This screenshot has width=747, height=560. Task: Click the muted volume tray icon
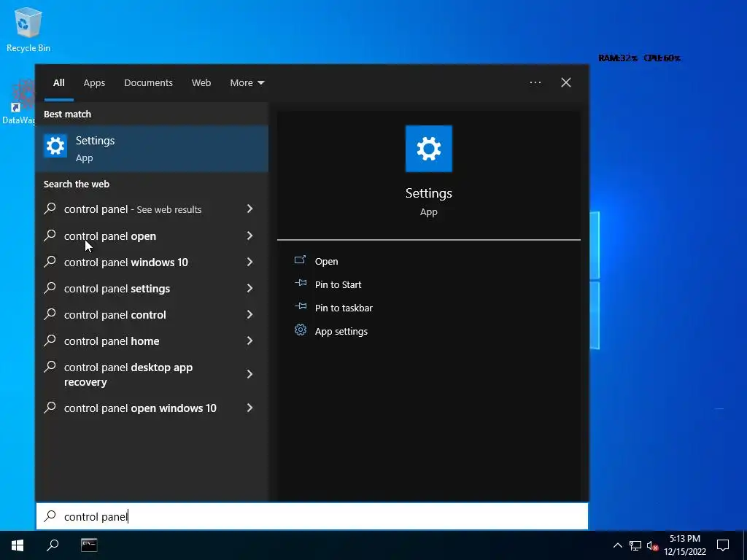point(652,545)
